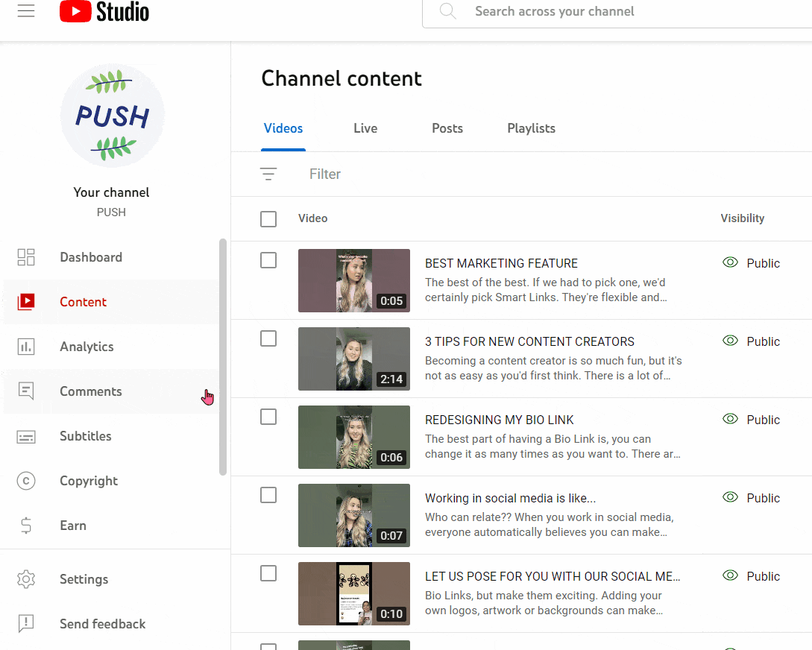The width and height of the screenshot is (812, 650).
Task: Open the Earn section in sidebar
Action: (x=72, y=525)
